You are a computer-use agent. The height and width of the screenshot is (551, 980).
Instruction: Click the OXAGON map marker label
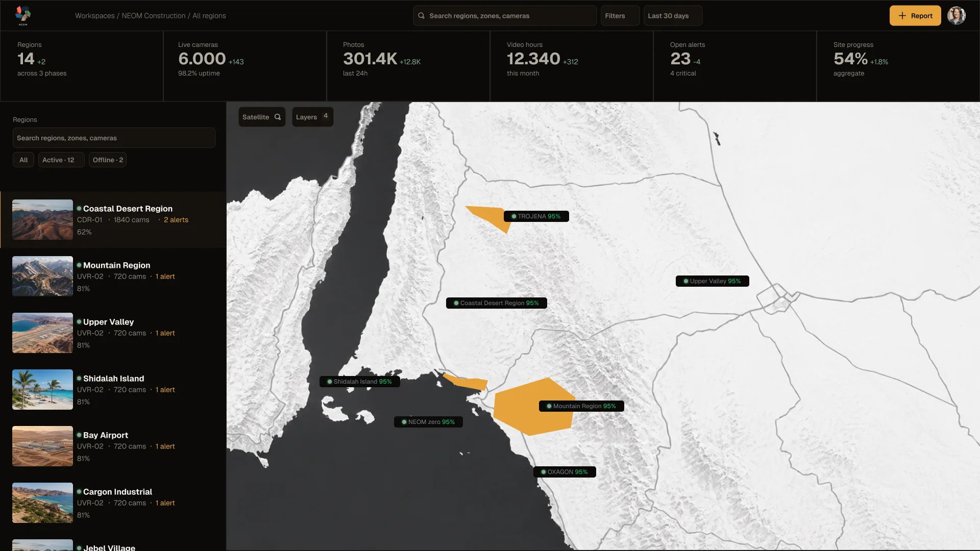(x=565, y=472)
